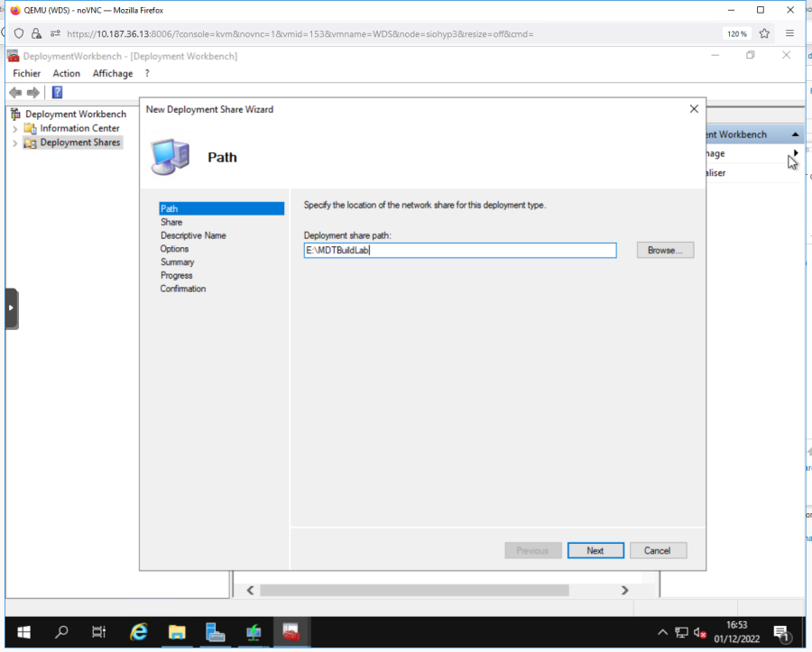The width and height of the screenshot is (812, 652).
Task: Click the right arrow of horizontal scrollbar
Action: click(624, 591)
